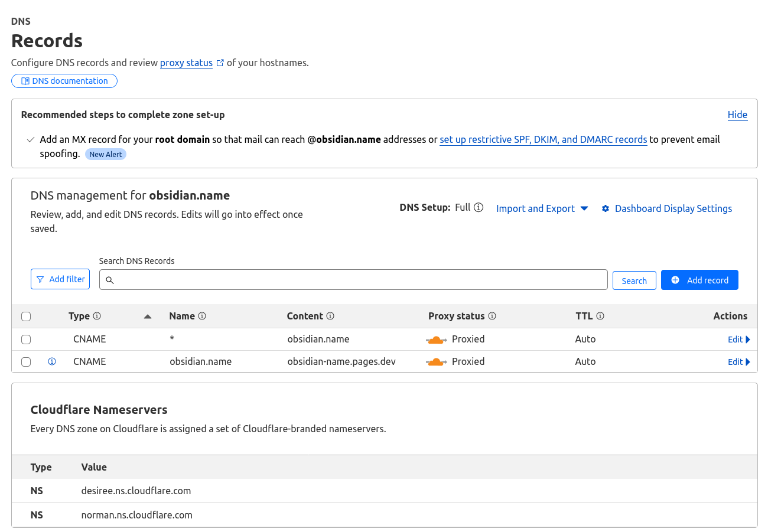Expand Edit for the wildcard * record
This screenshot has height=532, width=768.
pos(738,340)
